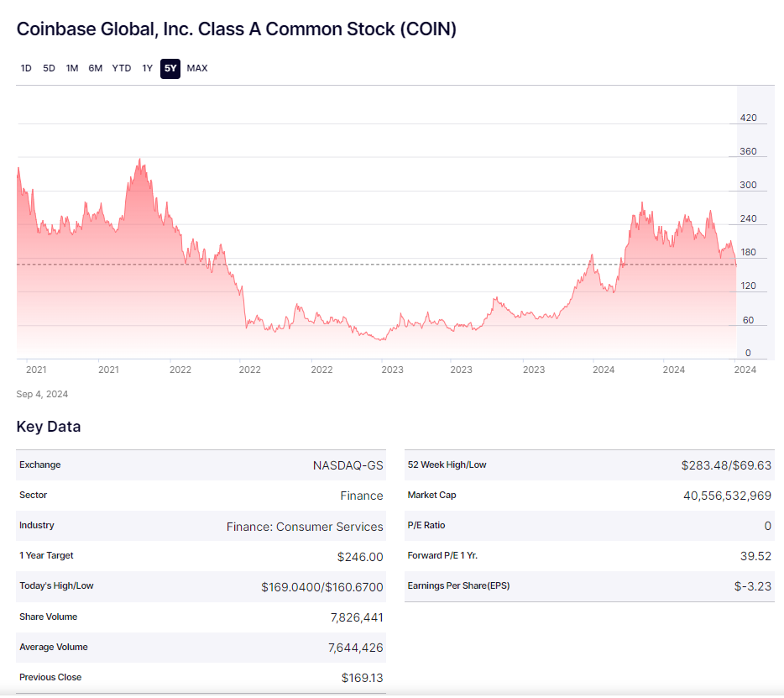Select the 5D time range tab
The image size is (784, 698).
point(49,68)
